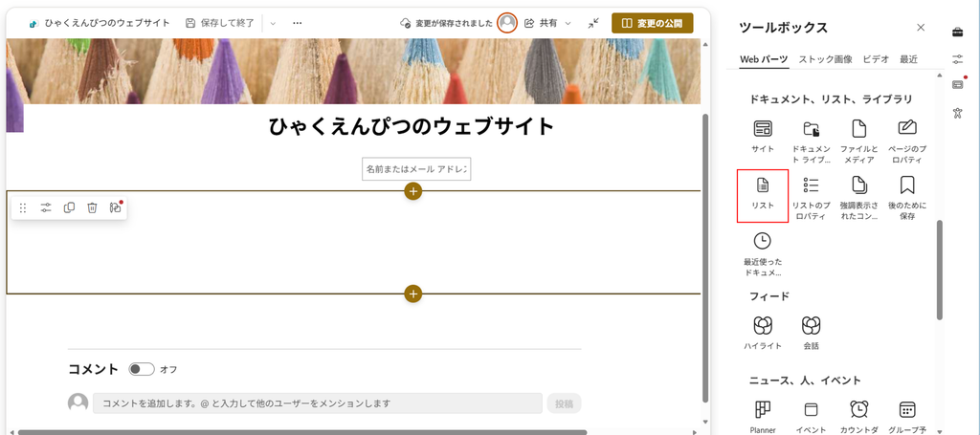Switch to the ストック画像 tab
Screen dimensions: 980x435
(x=825, y=59)
